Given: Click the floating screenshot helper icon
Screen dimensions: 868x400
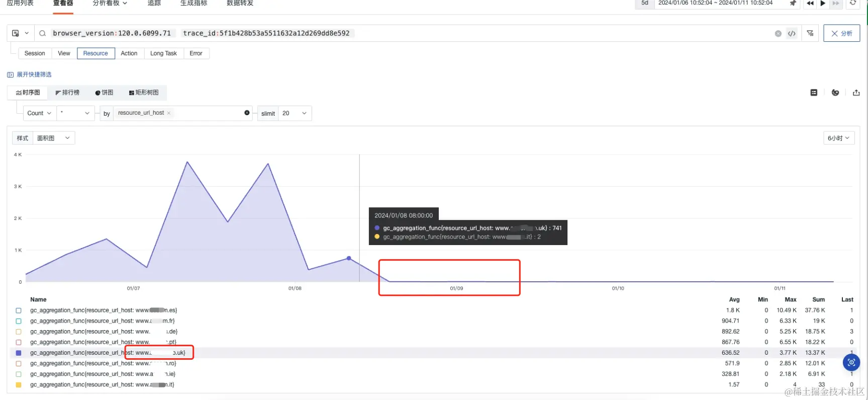Looking at the screenshot, I should pyautogui.click(x=851, y=362).
